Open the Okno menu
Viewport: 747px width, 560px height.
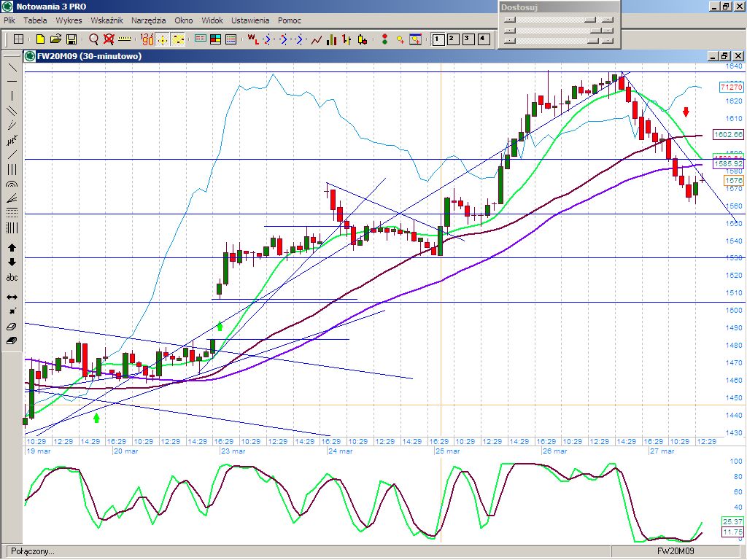[183, 20]
